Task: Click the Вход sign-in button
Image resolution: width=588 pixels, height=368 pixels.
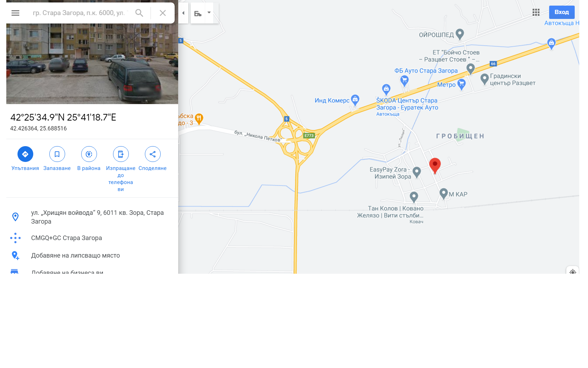Action: click(x=562, y=12)
